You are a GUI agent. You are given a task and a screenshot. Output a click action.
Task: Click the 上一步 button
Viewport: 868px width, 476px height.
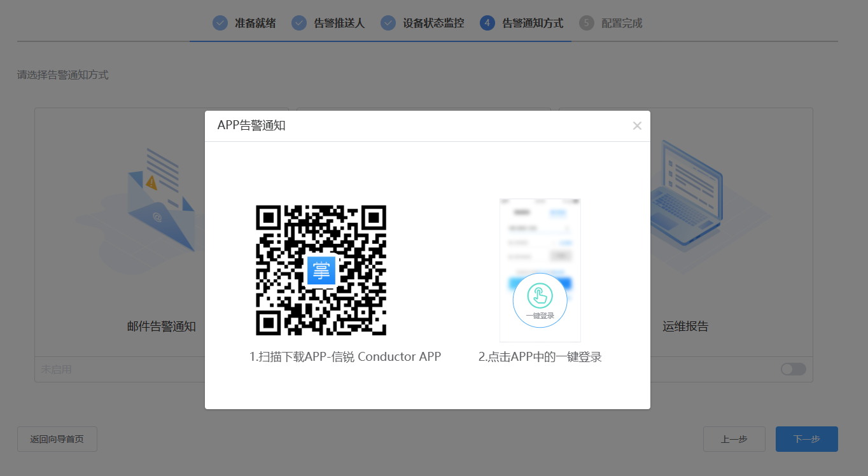(734, 439)
